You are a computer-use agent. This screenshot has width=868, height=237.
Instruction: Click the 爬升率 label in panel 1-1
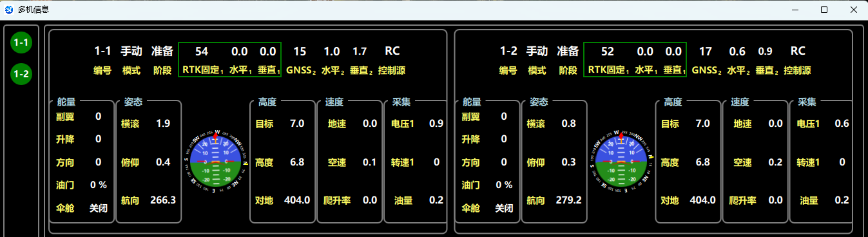[337, 200]
